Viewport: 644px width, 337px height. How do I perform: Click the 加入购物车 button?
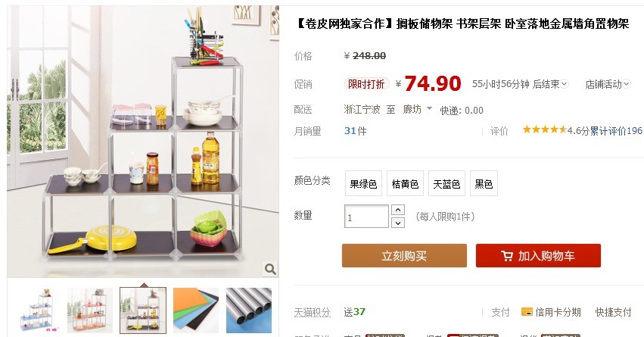(538, 256)
